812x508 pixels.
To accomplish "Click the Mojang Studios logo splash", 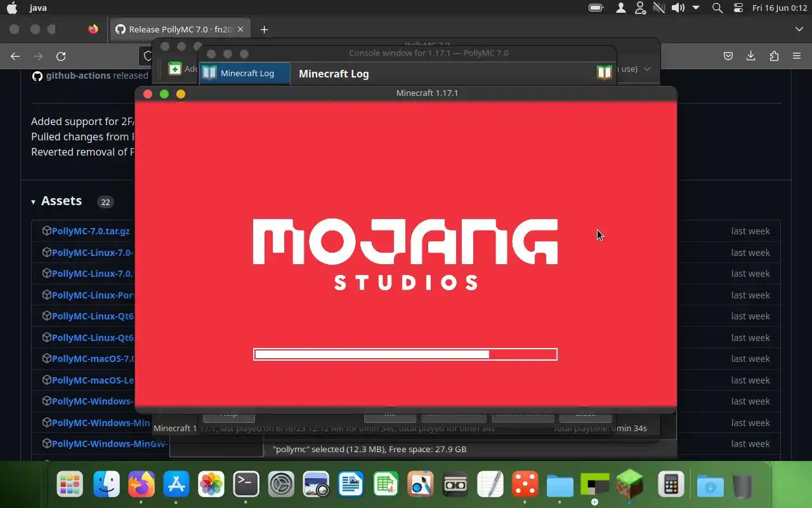I will (x=405, y=254).
